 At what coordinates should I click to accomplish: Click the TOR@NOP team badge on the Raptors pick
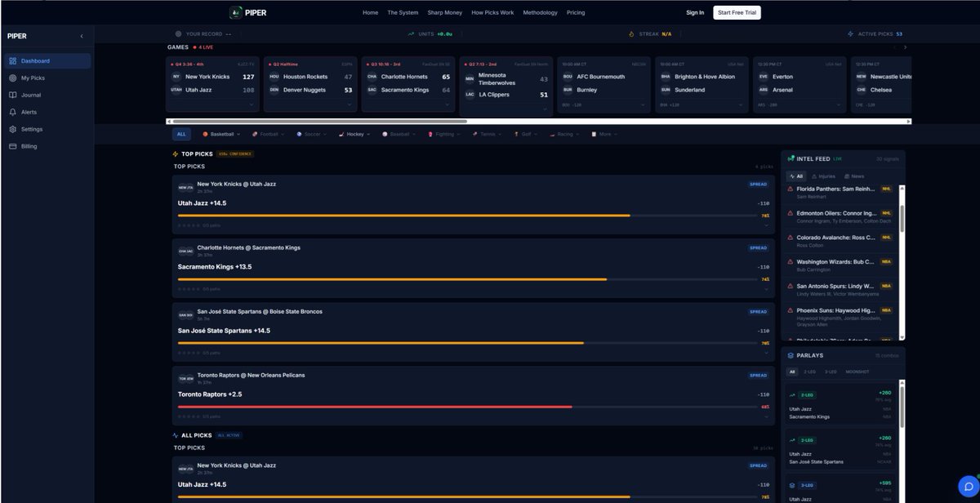[x=186, y=378]
